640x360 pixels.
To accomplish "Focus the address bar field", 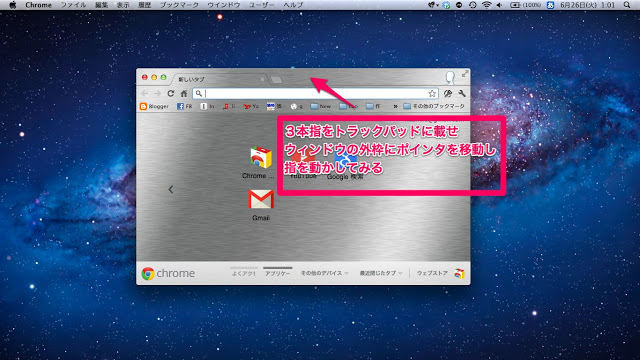I will pyautogui.click(x=316, y=93).
